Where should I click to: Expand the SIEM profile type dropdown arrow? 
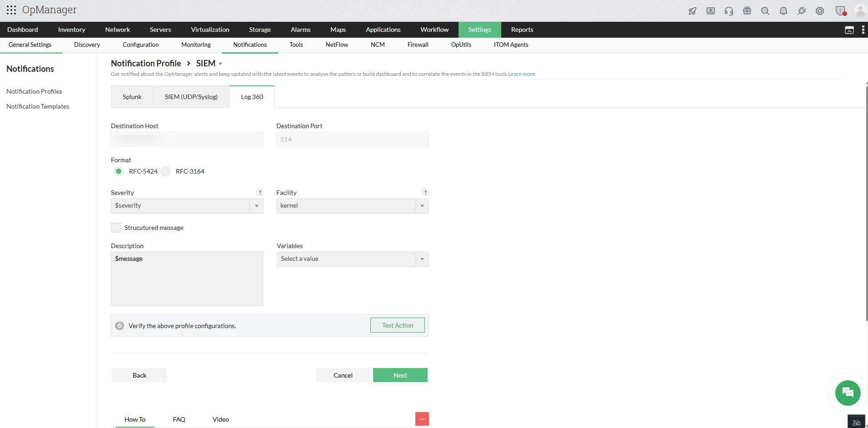[x=220, y=64]
